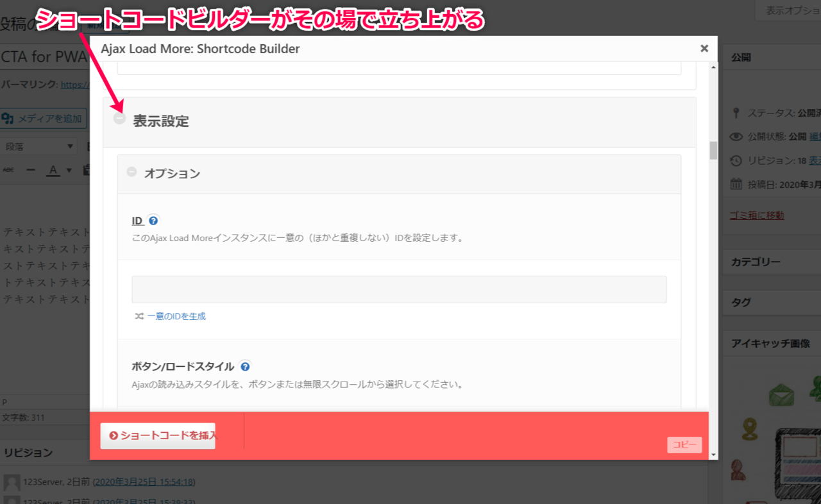This screenshot has height=504, width=821.
Task: Click into the ID text input
Action: (x=399, y=289)
